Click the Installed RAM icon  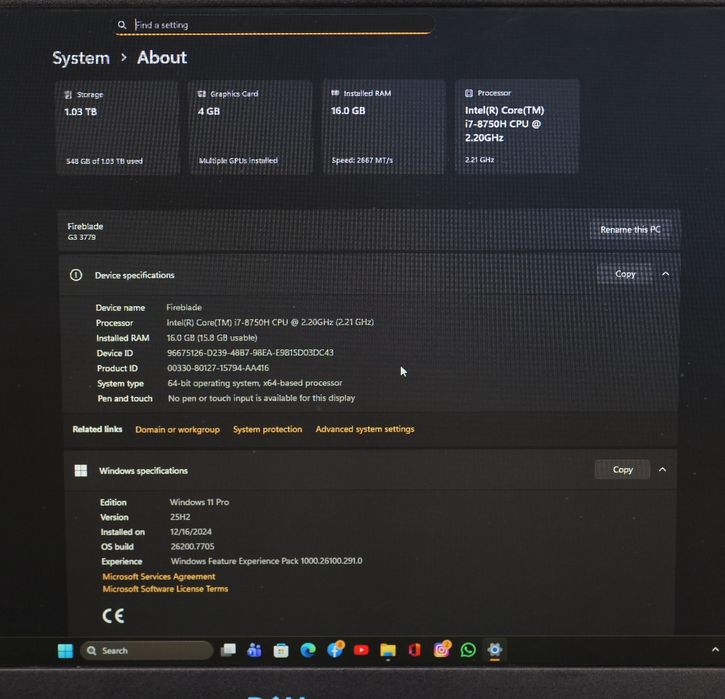coord(335,93)
